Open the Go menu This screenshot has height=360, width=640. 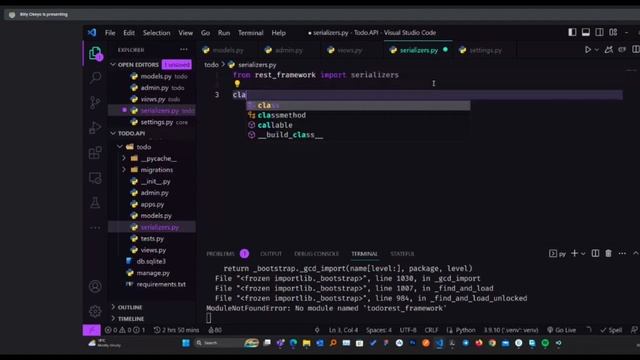click(205, 33)
